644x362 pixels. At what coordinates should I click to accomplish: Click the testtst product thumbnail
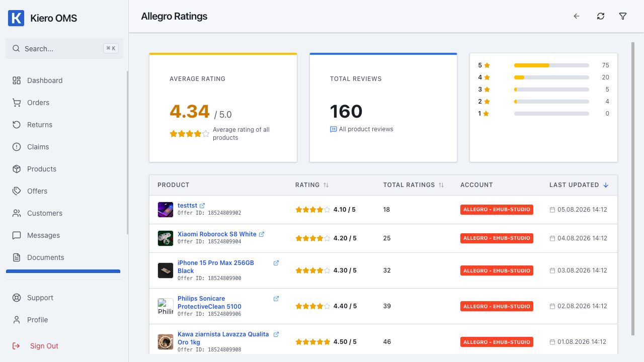click(166, 210)
